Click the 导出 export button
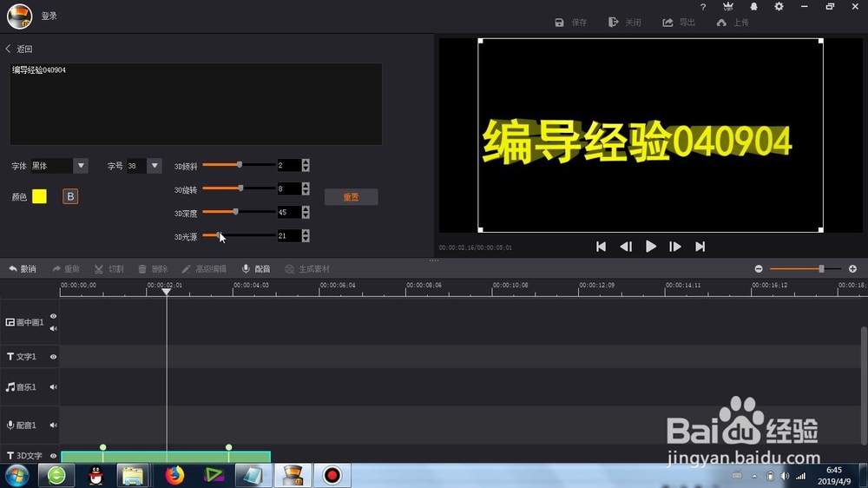Screen dimensions: 868x488 pyautogui.click(x=679, y=23)
